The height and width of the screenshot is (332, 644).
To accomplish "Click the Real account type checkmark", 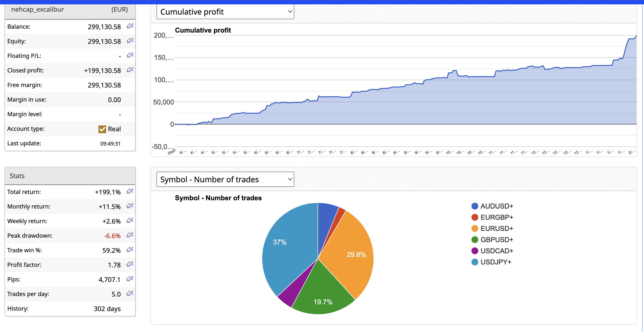I will click(102, 129).
